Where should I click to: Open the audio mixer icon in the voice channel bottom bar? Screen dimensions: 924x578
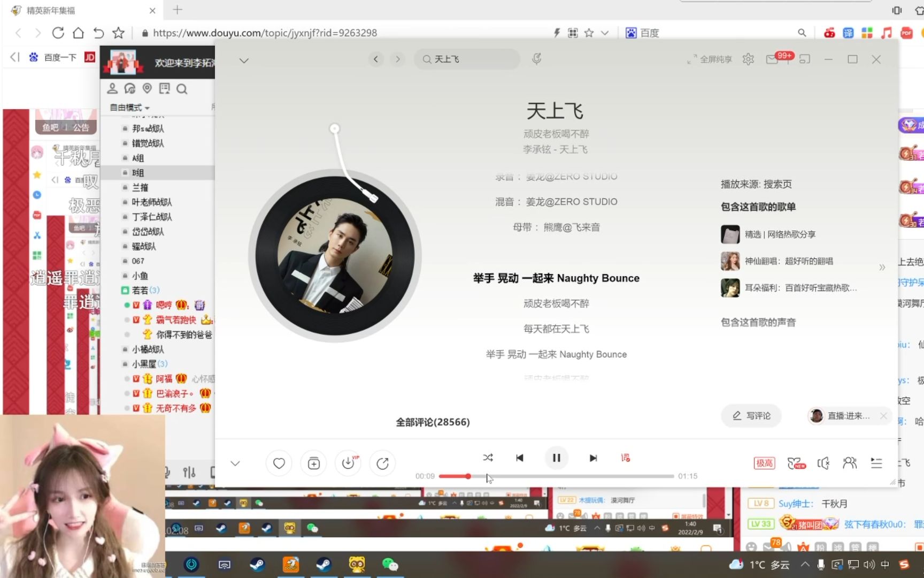[x=189, y=472]
